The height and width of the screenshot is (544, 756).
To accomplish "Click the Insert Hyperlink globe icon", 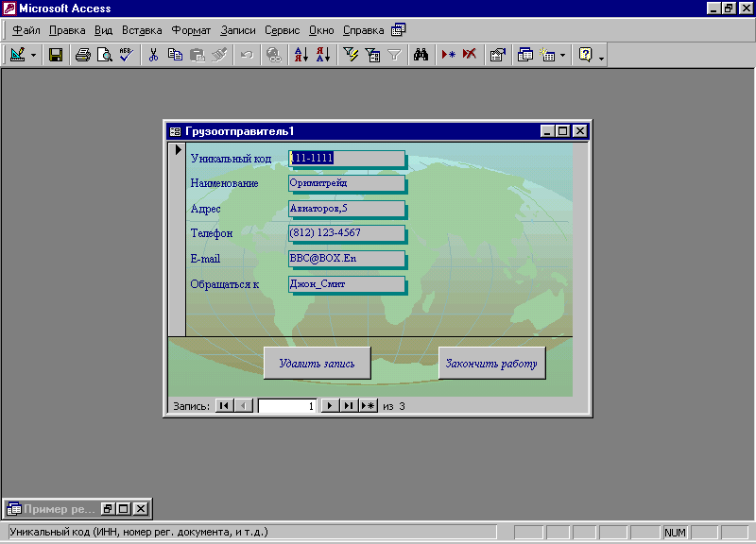I will pos(274,55).
